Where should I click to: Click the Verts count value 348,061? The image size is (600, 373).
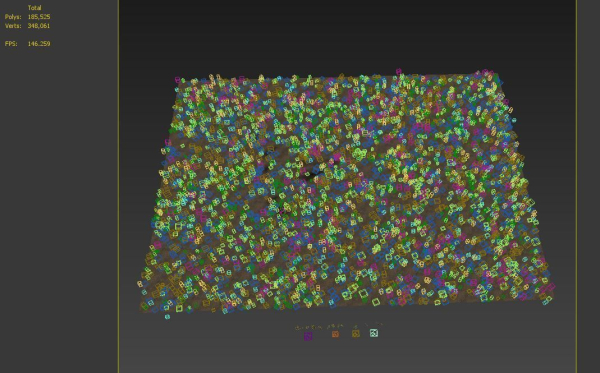(x=39, y=26)
